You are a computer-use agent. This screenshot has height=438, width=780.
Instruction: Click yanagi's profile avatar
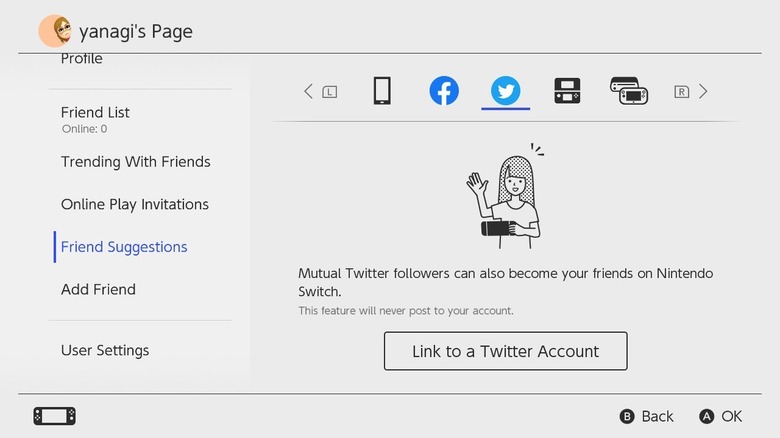54,31
